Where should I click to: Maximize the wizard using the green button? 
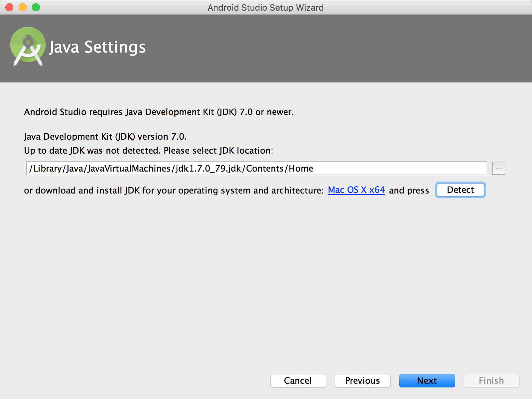[x=36, y=7]
